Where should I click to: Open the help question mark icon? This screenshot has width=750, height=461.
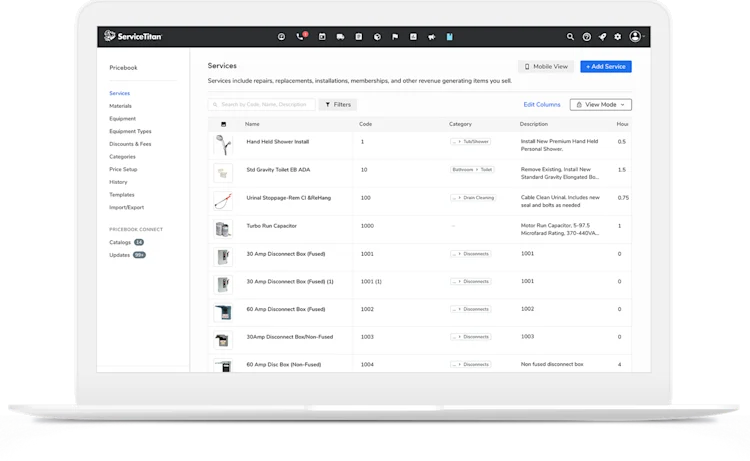tap(586, 37)
